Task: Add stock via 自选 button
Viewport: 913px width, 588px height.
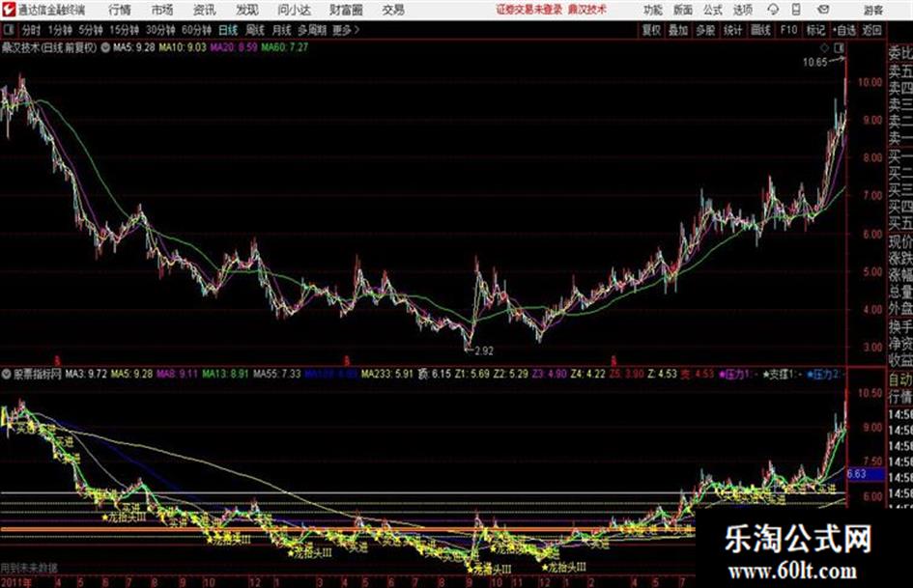Action: (x=844, y=30)
